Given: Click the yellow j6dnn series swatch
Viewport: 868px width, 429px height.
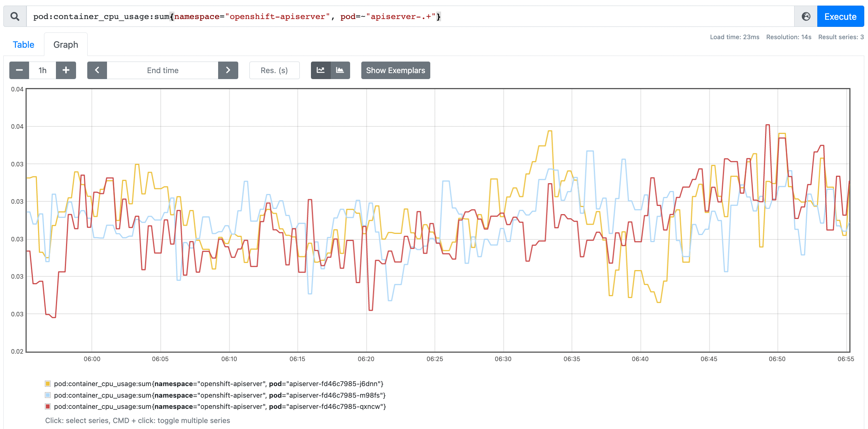Looking at the screenshot, I should (48, 383).
